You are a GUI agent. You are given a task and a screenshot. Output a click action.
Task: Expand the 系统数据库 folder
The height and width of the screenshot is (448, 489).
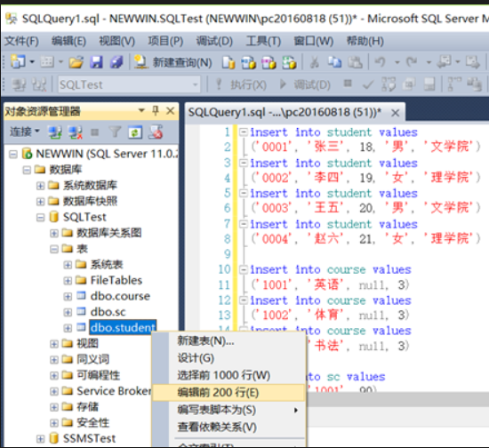pos(40,186)
